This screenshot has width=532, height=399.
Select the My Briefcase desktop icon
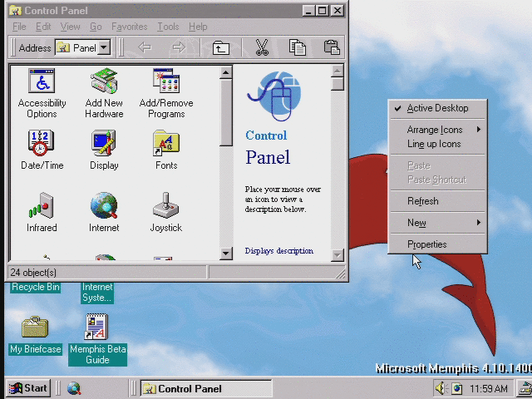coord(35,327)
